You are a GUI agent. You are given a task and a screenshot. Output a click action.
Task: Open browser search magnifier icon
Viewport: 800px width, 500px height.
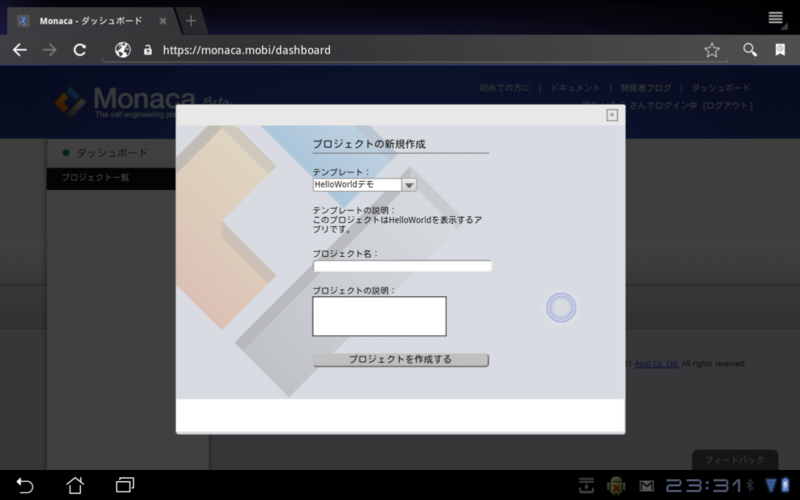click(x=749, y=49)
